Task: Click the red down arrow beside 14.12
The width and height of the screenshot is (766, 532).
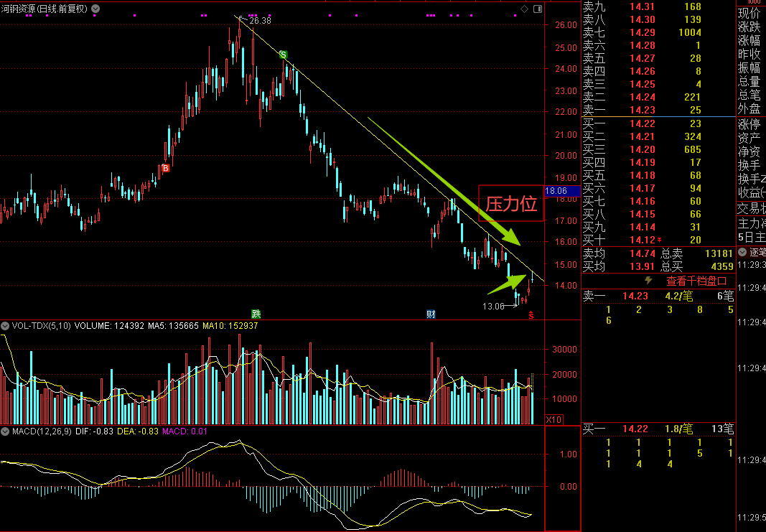Action: [660, 240]
